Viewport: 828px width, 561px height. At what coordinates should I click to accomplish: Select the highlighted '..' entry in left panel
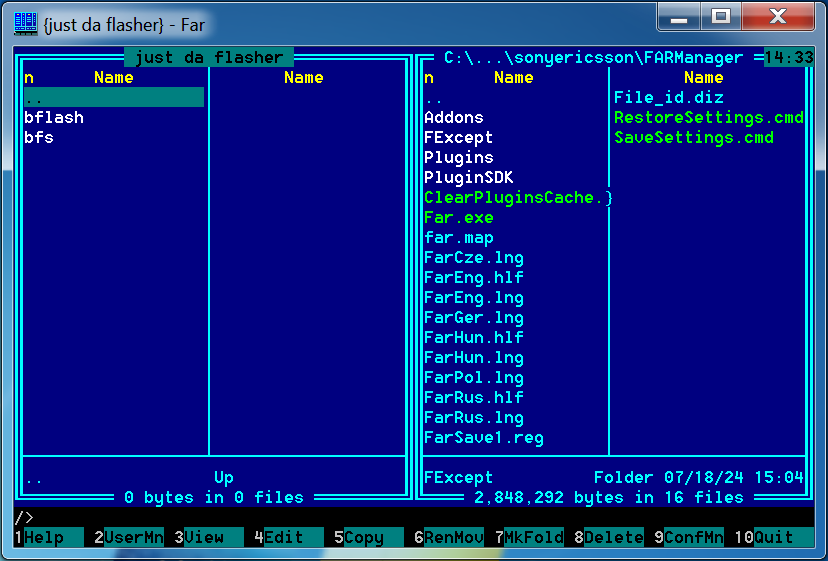[114, 98]
